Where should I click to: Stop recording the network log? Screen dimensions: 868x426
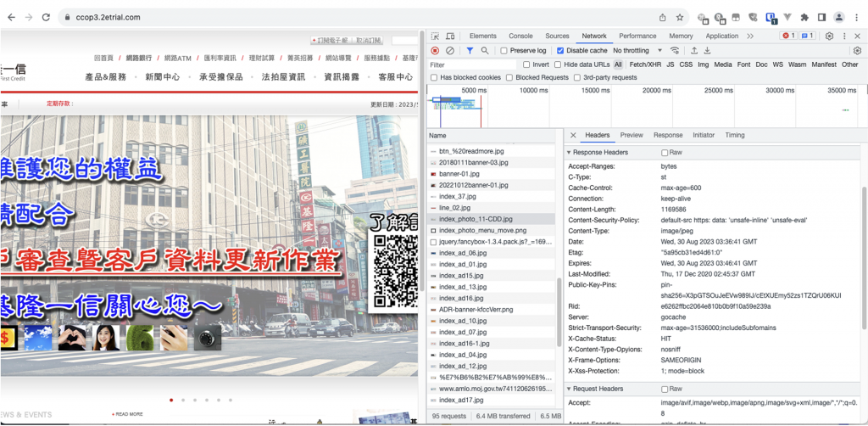point(435,50)
